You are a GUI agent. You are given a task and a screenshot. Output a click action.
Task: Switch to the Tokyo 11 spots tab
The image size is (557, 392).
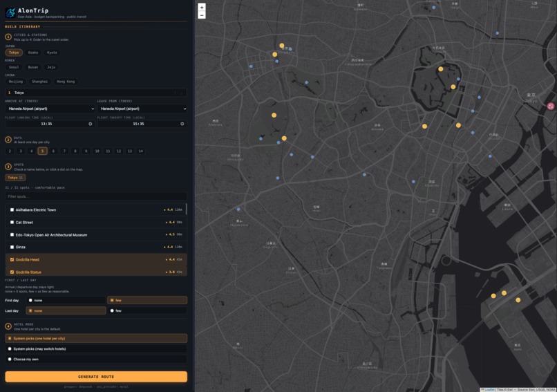pos(15,178)
